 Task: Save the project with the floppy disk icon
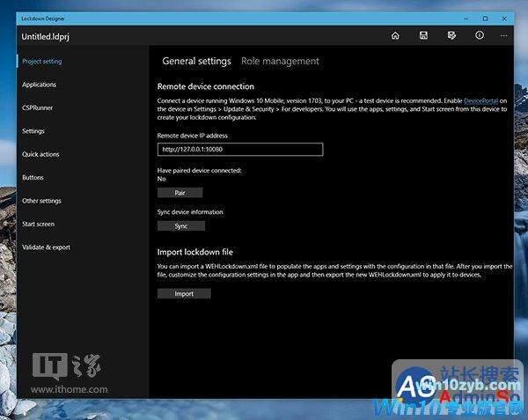[423, 36]
